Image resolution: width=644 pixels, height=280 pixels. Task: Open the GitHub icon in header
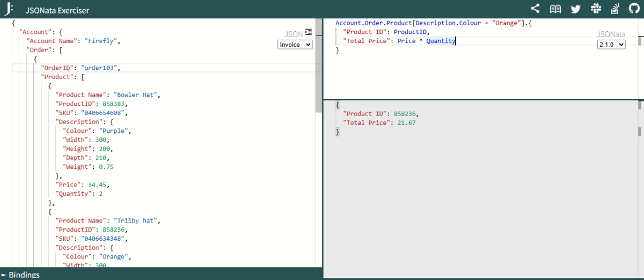pos(634,9)
